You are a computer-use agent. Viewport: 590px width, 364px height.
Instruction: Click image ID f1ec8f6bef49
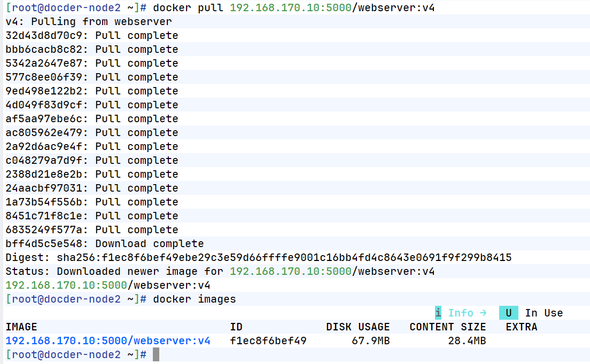[268, 341]
